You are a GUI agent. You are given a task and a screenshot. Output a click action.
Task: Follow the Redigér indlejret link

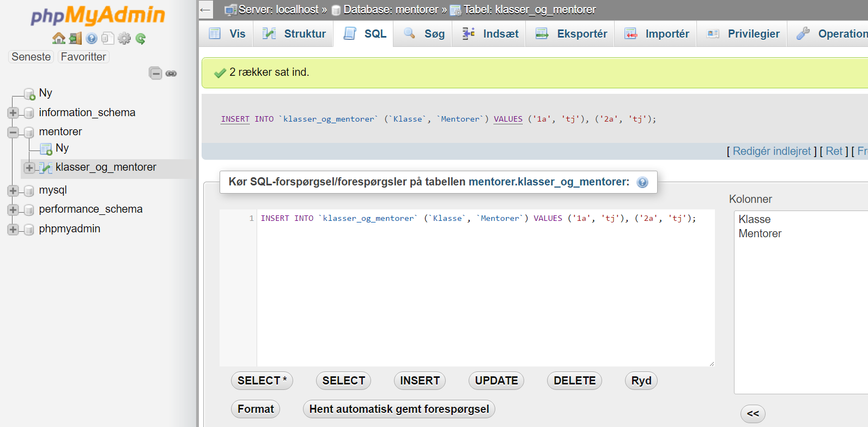(772, 151)
